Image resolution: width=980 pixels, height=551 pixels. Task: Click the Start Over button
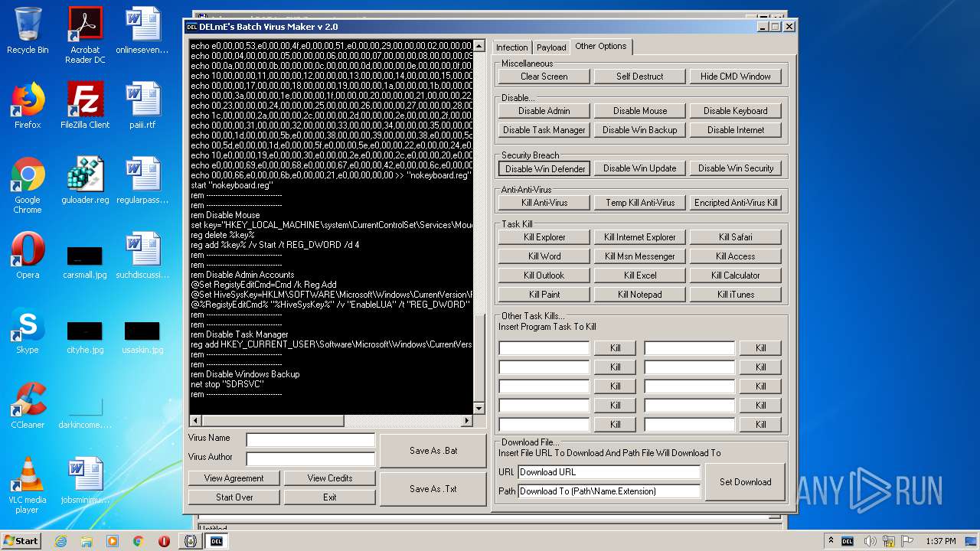coord(234,497)
